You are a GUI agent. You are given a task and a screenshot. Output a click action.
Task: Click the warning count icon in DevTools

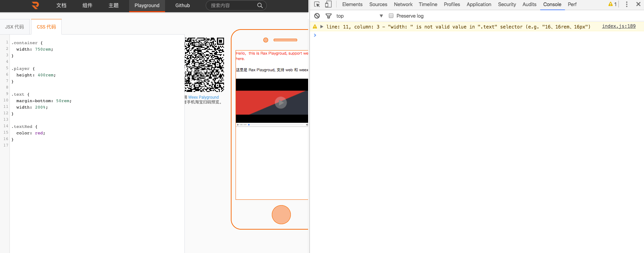tap(612, 4)
